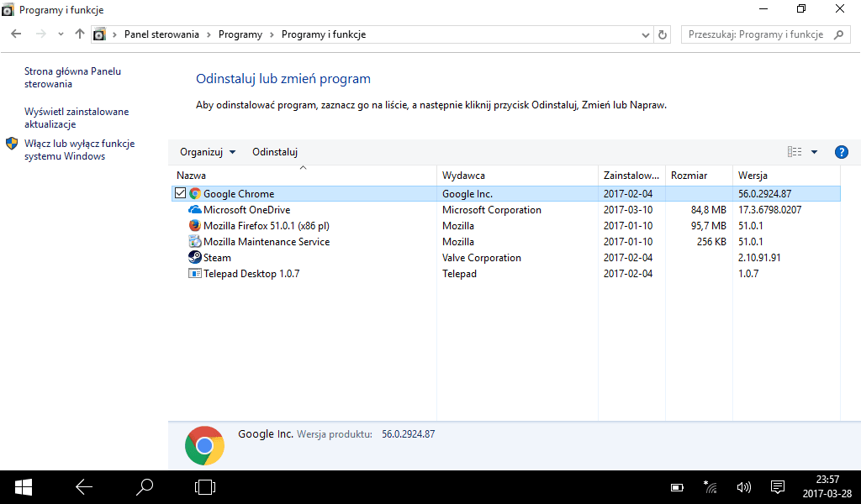Image resolution: width=861 pixels, height=504 pixels.
Task: Click version 2.10.91.91 cell
Action: point(759,258)
